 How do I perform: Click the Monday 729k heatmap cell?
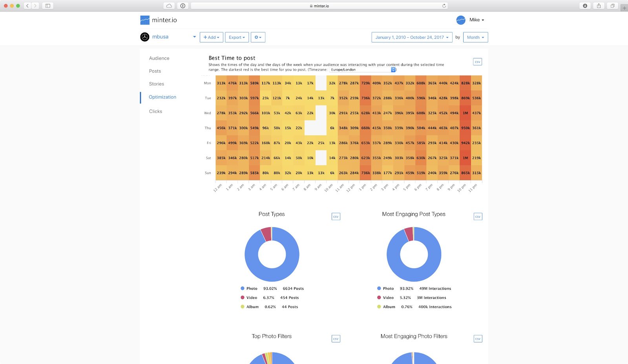tap(365, 83)
